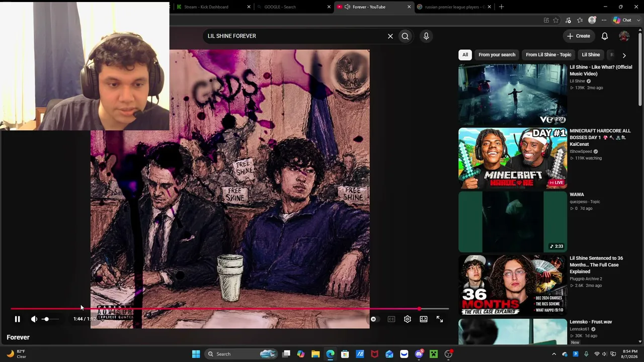Open the Minecraft icon on the taskbar
Screen dimensions: 644x362
(434, 354)
